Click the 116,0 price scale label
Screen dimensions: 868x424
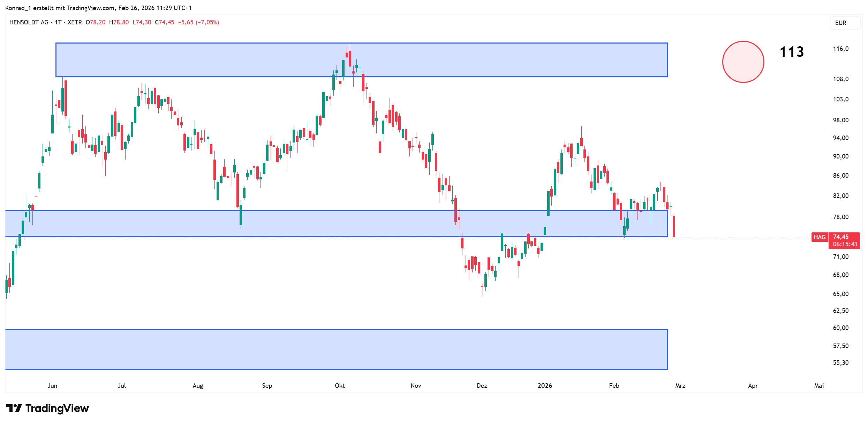tap(840, 49)
